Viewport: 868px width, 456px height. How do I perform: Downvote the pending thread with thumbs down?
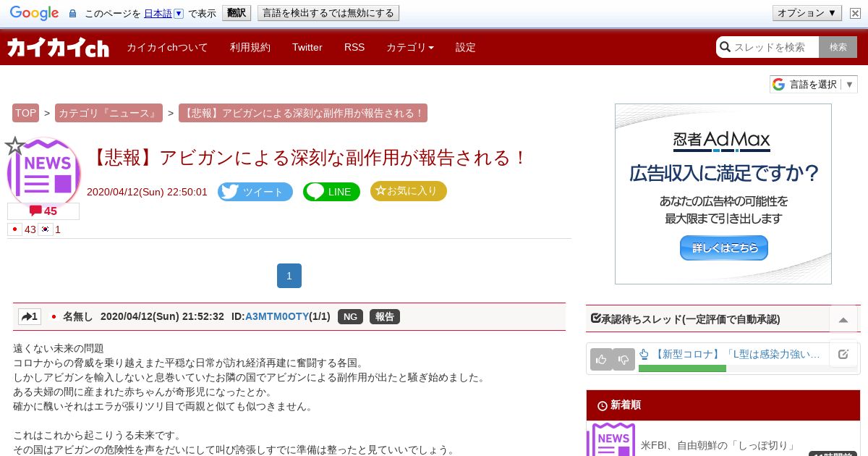pyautogui.click(x=624, y=359)
